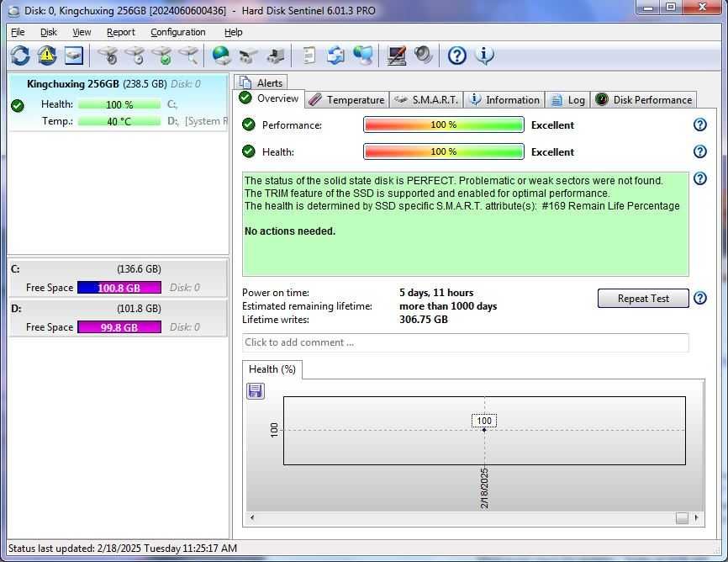
Task: Select the C: partition entry
Action: click(x=119, y=278)
